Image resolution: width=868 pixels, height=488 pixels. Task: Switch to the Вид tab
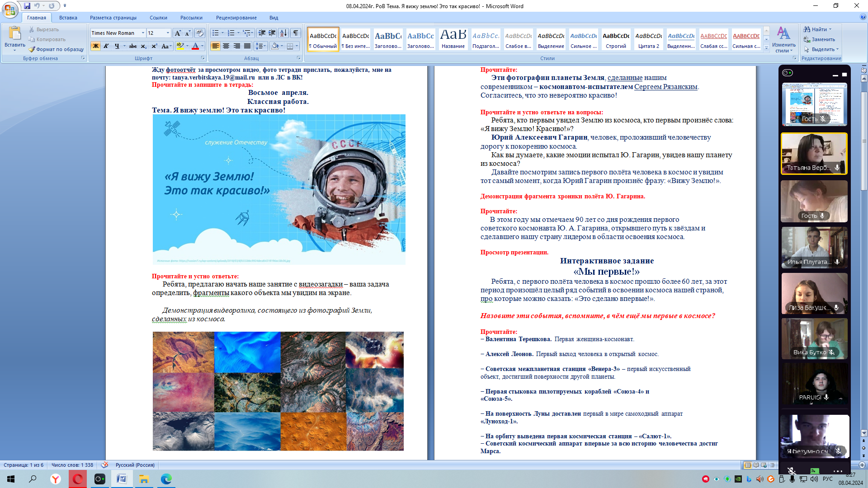pos(274,18)
